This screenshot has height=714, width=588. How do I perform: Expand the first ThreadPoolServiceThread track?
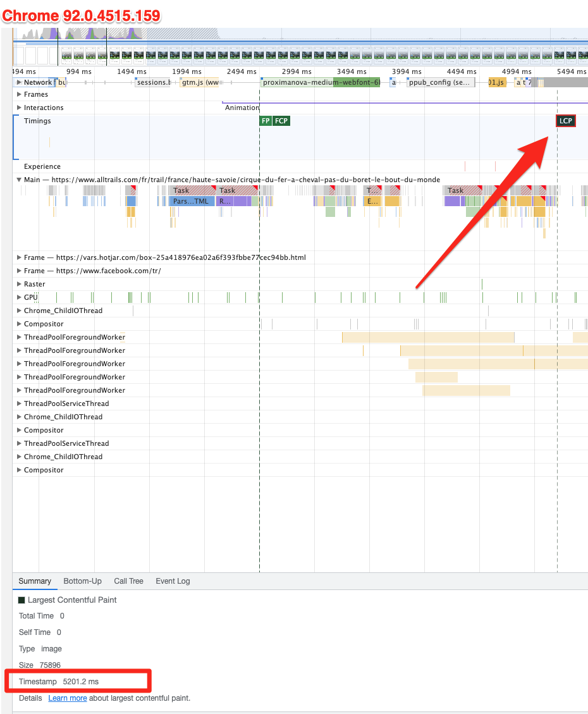point(19,403)
